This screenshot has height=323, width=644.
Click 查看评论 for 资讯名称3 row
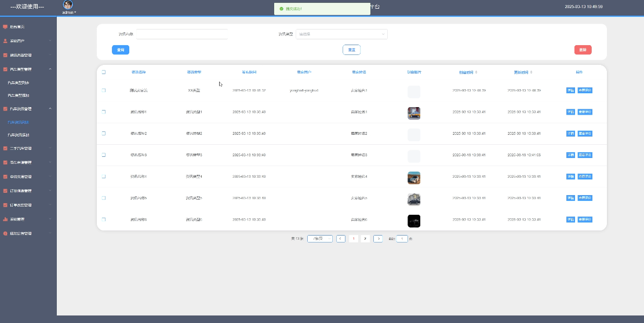pos(585,155)
